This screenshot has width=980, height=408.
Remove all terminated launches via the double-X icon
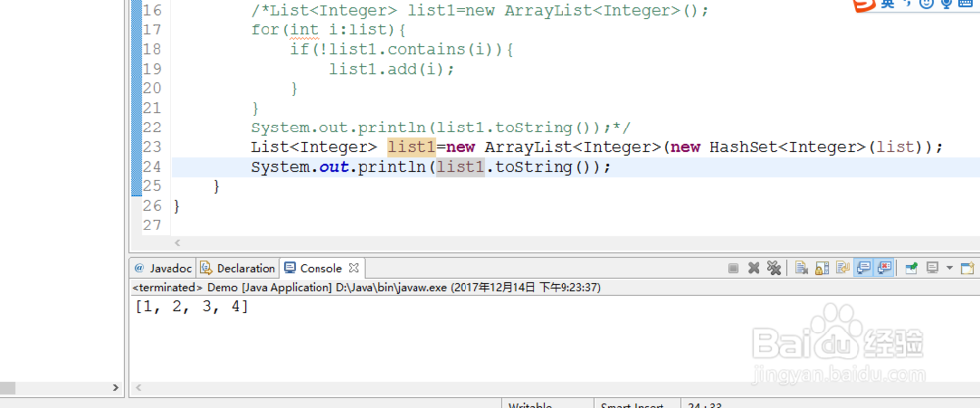tap(774, 268)
